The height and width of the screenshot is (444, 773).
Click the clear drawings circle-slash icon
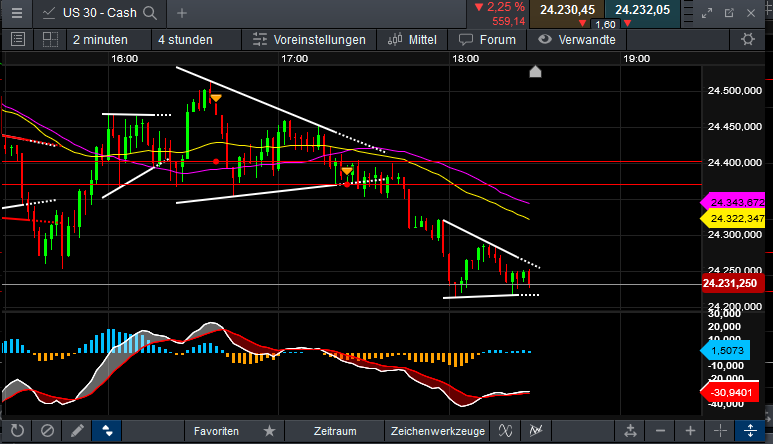point(47,431)
